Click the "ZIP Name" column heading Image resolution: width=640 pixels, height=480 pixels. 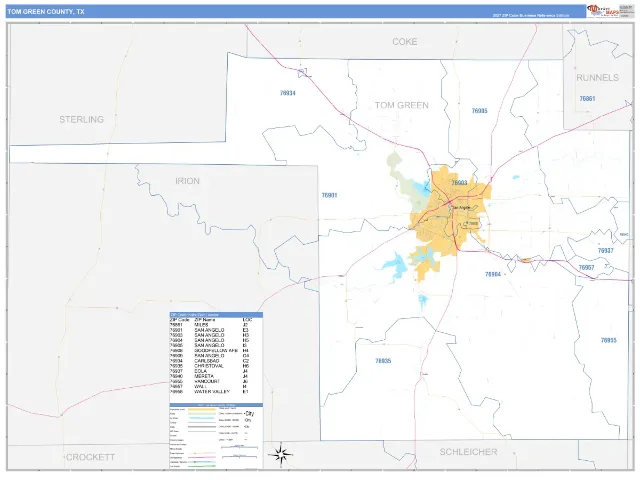[204, 320]
